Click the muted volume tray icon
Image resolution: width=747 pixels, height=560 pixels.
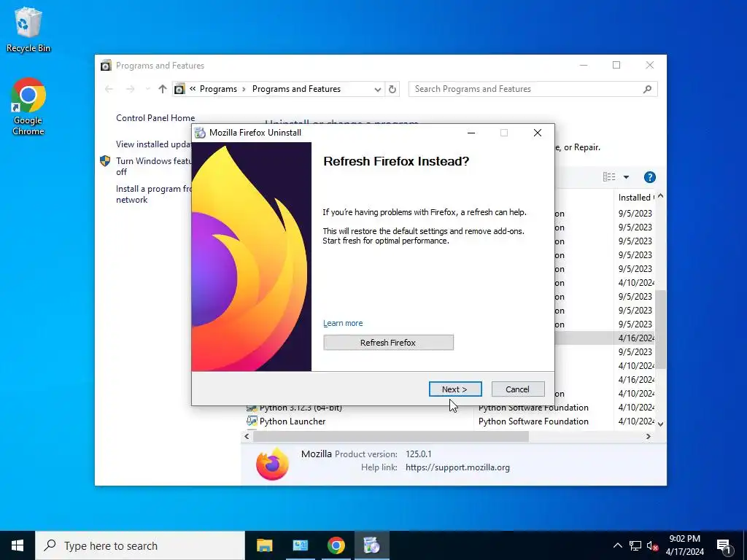[653, 545]
